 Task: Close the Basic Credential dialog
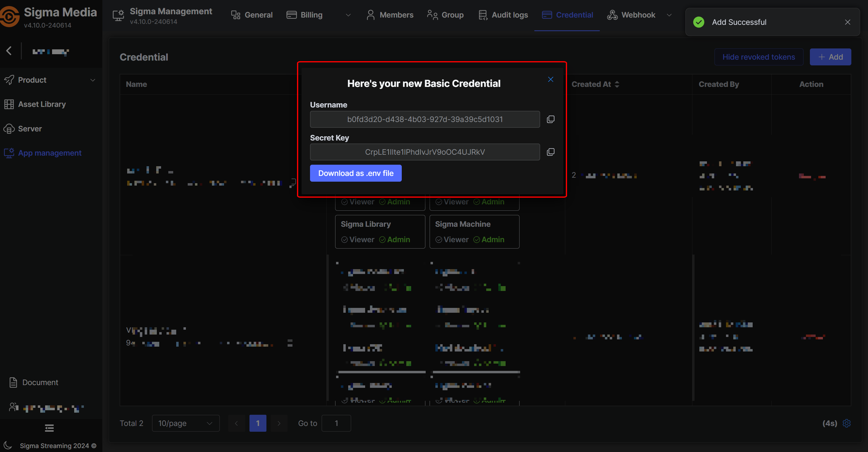[x=550, y=80]
